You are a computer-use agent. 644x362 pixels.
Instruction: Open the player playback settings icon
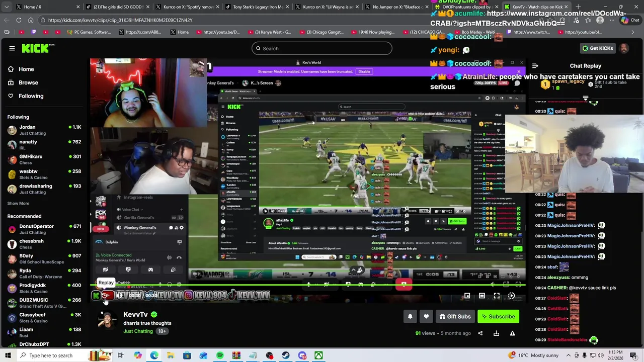(511, 296)
